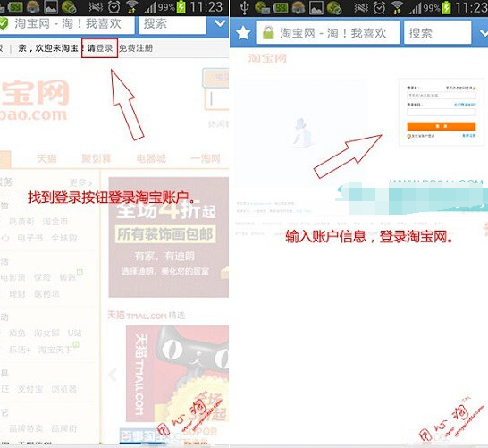The height and width of the screenshot is (448, 488).
Task: Focus the 搜索 search box in left browser
Action: tap(172, 24)
